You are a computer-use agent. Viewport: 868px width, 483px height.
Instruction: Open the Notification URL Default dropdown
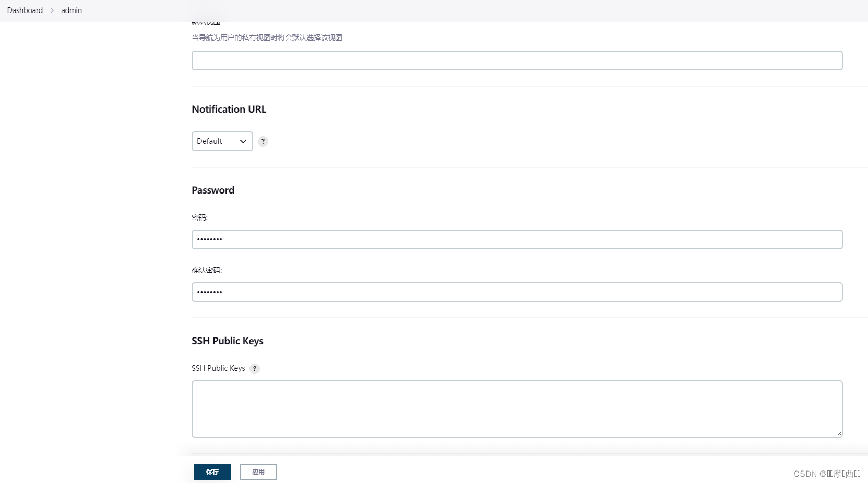tap(222, 141)
